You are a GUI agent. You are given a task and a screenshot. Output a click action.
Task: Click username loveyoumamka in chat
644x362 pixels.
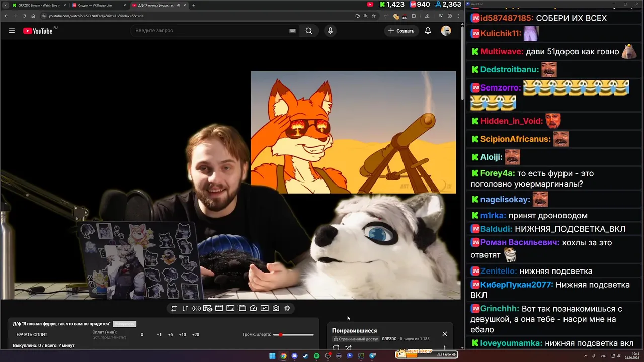511,344
